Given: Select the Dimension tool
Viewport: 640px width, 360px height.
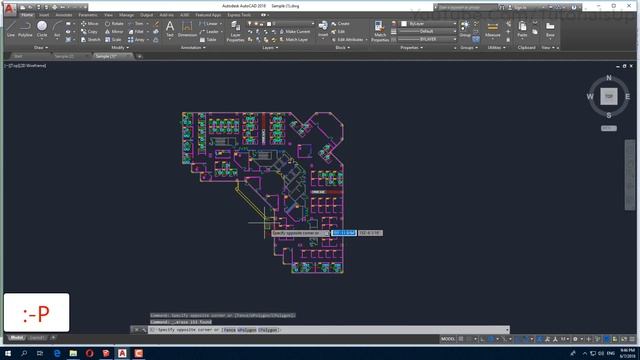Looking at the screenshot, I should [187, 29].
